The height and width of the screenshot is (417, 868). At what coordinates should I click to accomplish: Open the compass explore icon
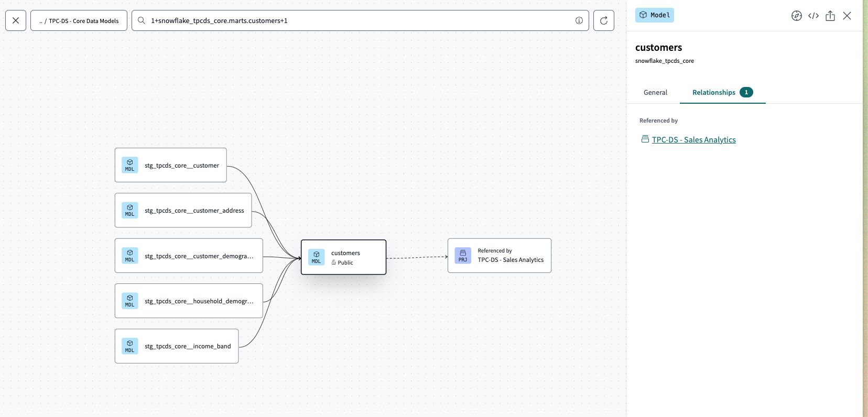coord(796,16)
